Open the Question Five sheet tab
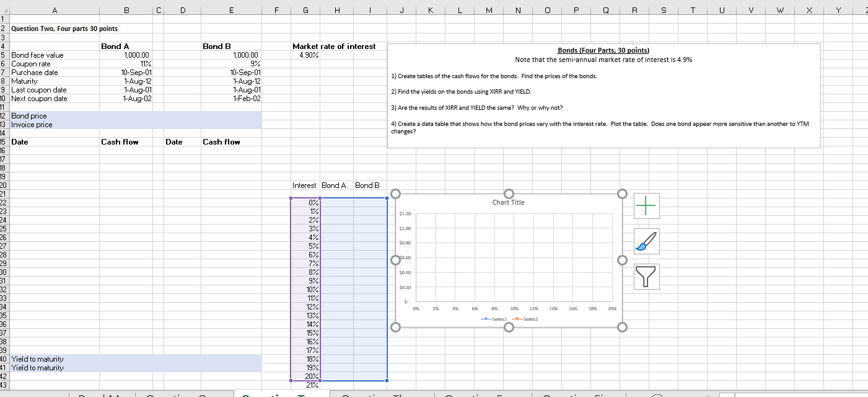The height and width of the screenshot is (397, 868). [579, 393]
